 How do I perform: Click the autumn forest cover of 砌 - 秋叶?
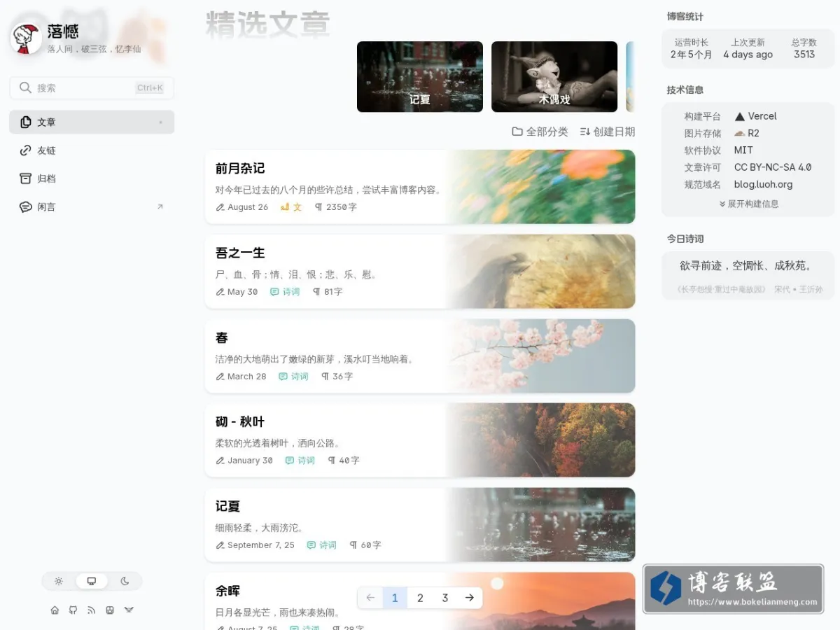click(x=541, y=440)
